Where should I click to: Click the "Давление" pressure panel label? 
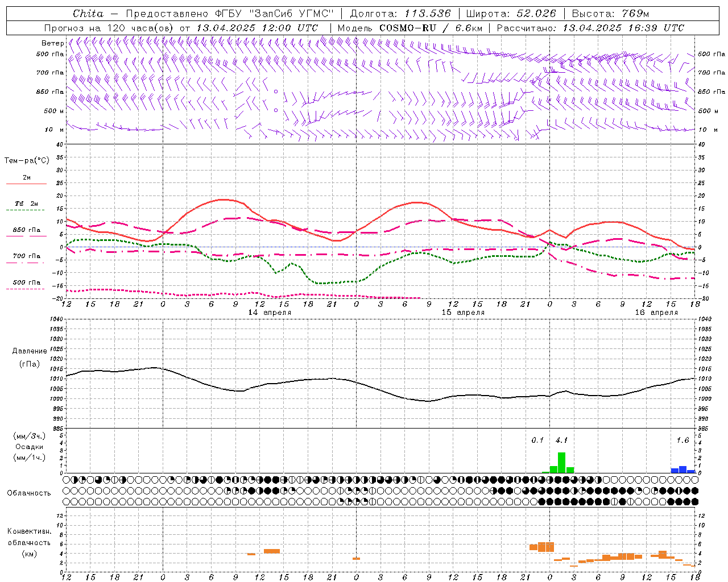(x=29, y=351)
